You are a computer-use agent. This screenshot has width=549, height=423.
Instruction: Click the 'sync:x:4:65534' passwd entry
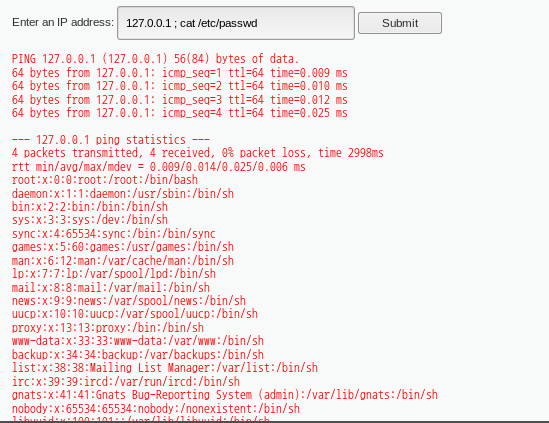click(114, 234)
